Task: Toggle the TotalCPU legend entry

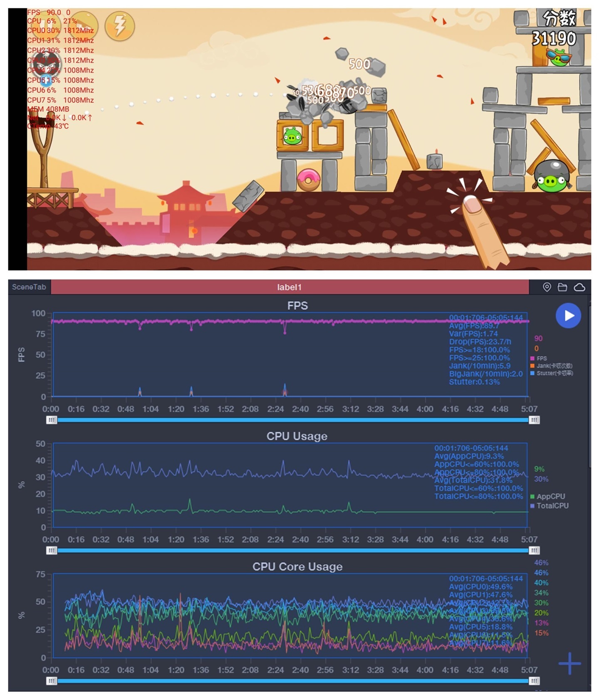Action: click(549, 506)
